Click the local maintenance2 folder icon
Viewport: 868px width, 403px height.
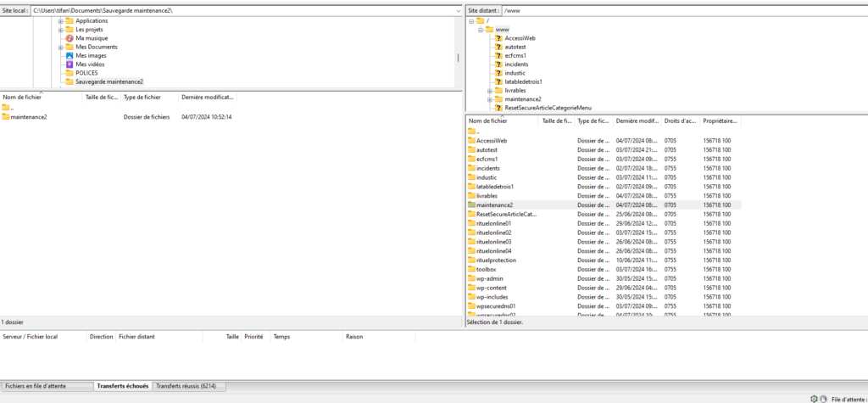coord(6,117)
